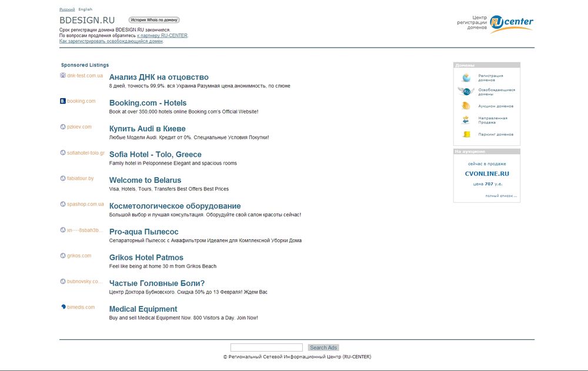Viewport: 588px width, 371px height.
Task: Click the favicon beside dnk-test.com.ua
Action: point(63,75)
